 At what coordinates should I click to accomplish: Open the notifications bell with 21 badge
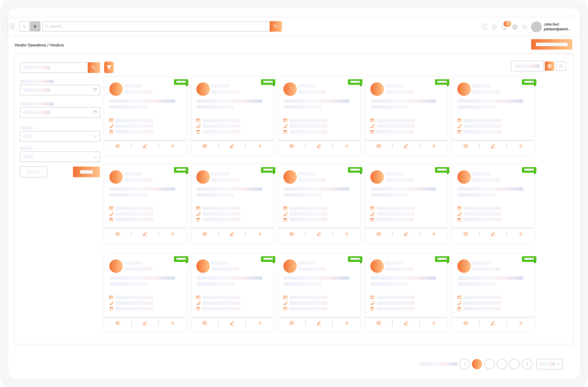[504, 27]
